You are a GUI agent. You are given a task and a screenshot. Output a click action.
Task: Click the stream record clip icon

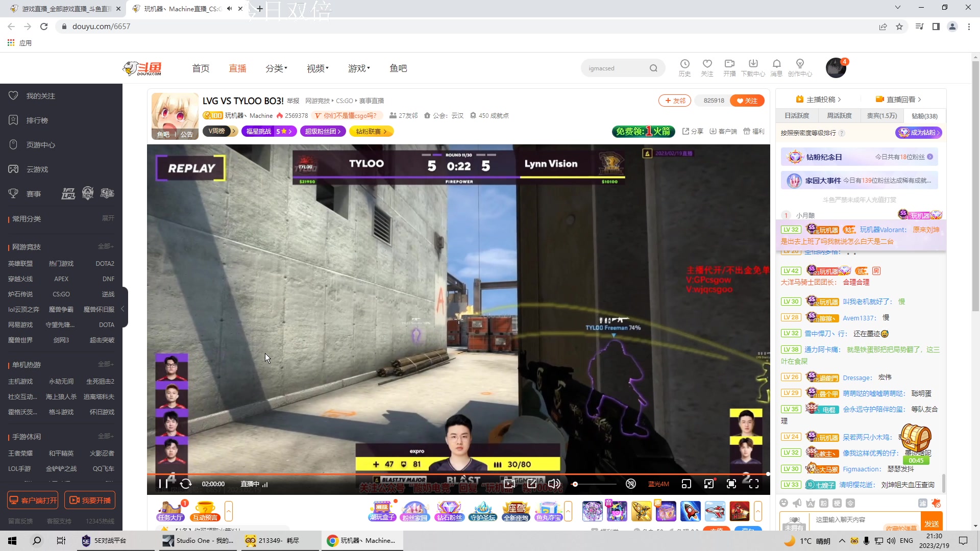point(509,484)
